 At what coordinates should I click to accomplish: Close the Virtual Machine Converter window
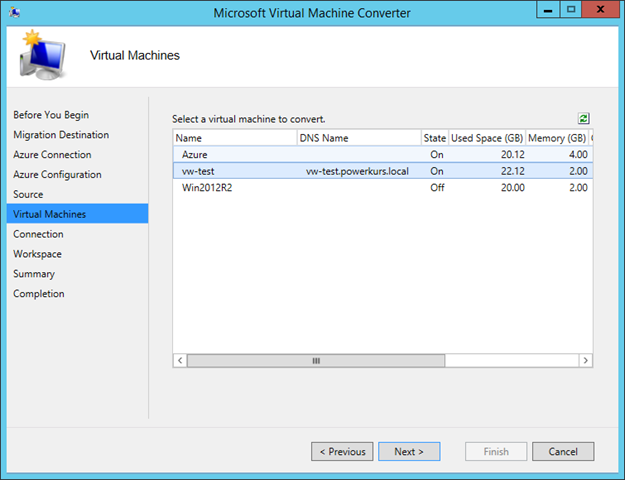[x=600, y=10]
